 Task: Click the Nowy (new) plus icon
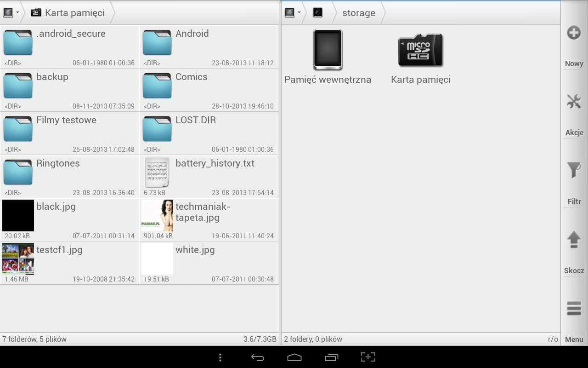tap(574, 33)
